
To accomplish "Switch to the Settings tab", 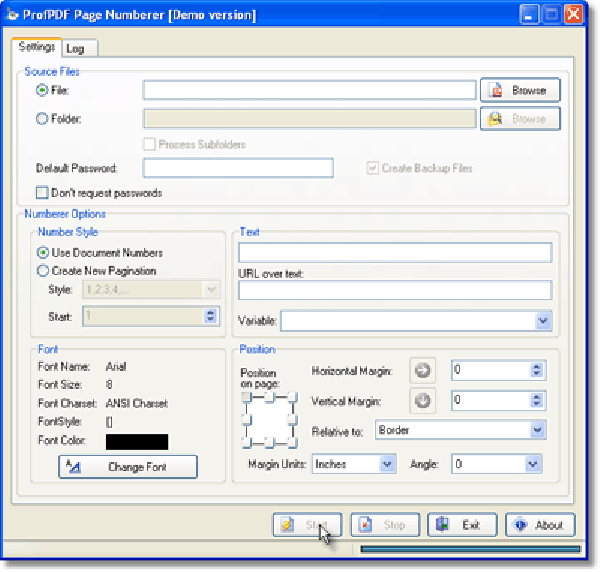I will (x=37, y=47).
